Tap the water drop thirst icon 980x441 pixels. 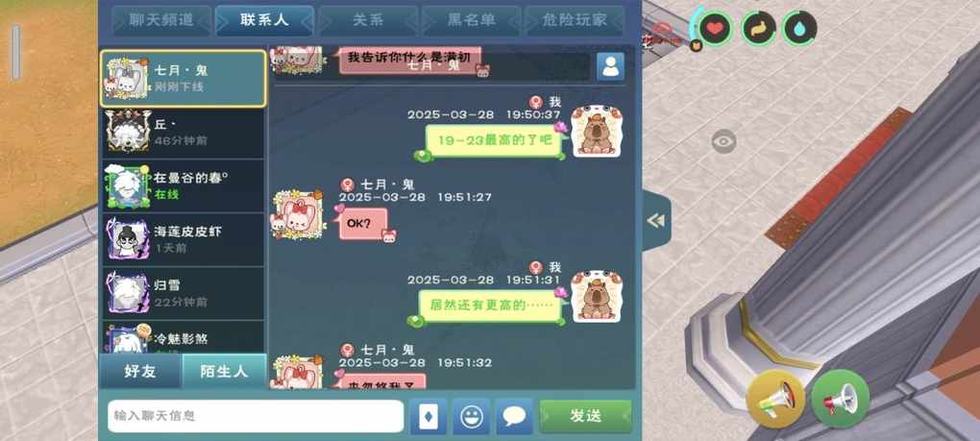[800, 28]
